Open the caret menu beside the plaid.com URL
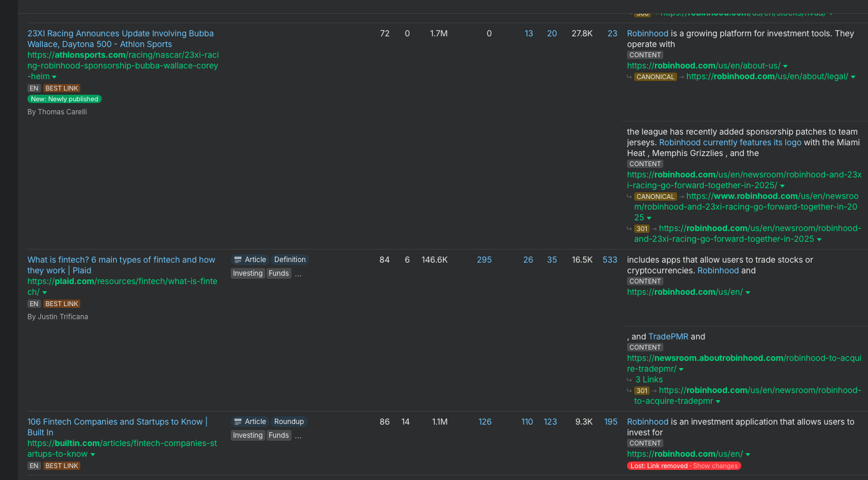Viewport: 868px width, 480px height. coord(45,292)
